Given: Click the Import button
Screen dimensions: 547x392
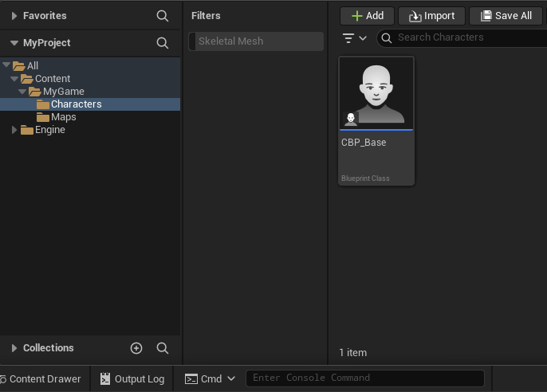Looking at the screenshot, I should pyautogui.click(x=431, y=16).
